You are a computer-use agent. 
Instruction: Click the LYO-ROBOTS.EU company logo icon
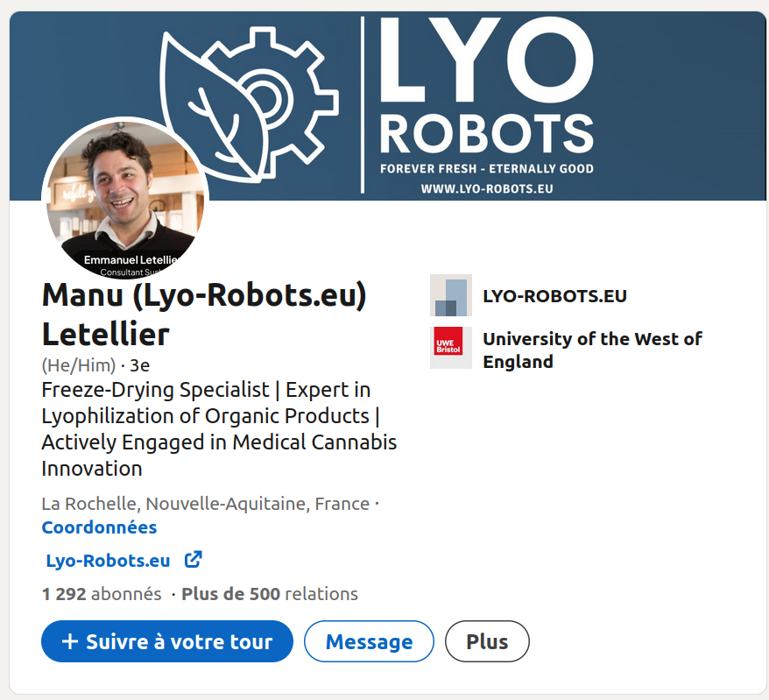click(x=451, y=295)
